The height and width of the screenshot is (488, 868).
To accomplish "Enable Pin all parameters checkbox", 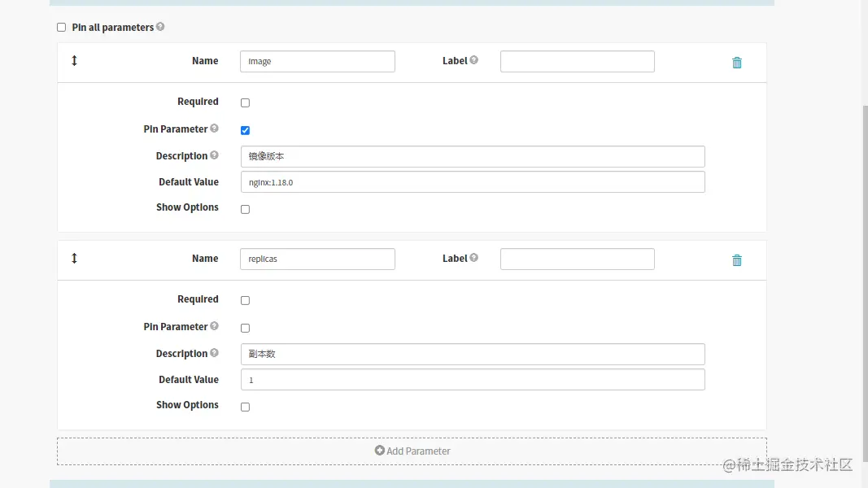I will (x=62, y=27).
